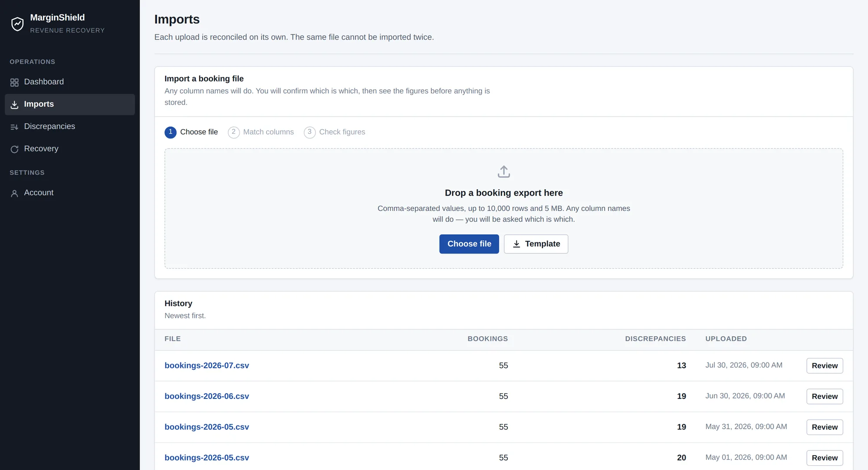
Task: Review the May 01, 2026 import
Action: pos(825,458)
